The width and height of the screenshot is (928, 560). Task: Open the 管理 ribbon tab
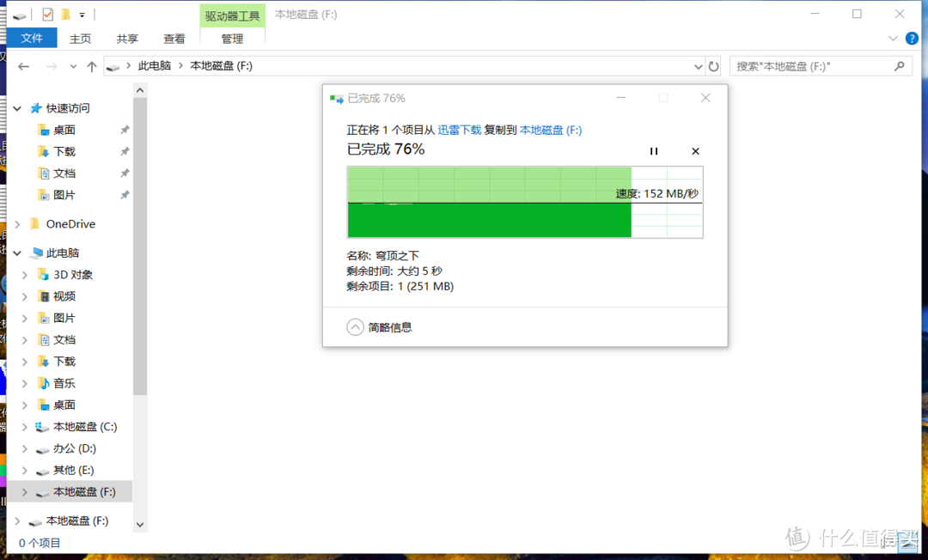pyautogui.click(x=232, y=39)
